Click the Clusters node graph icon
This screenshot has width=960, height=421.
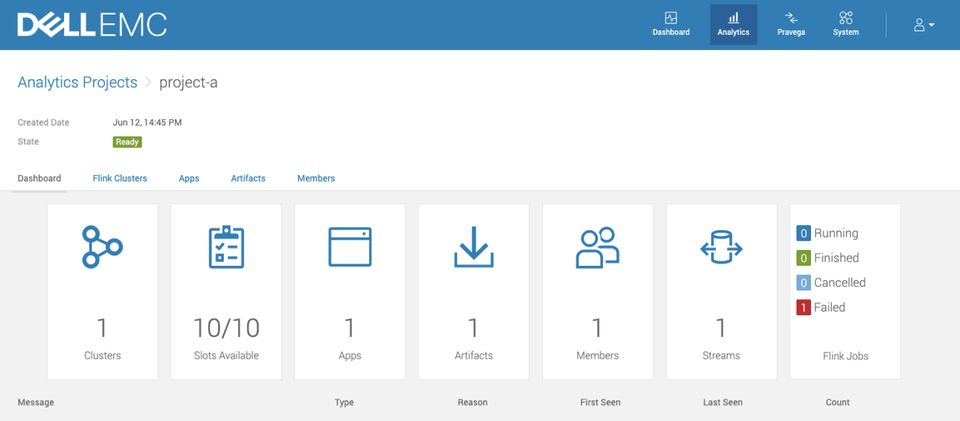click(x=102, y=247)
